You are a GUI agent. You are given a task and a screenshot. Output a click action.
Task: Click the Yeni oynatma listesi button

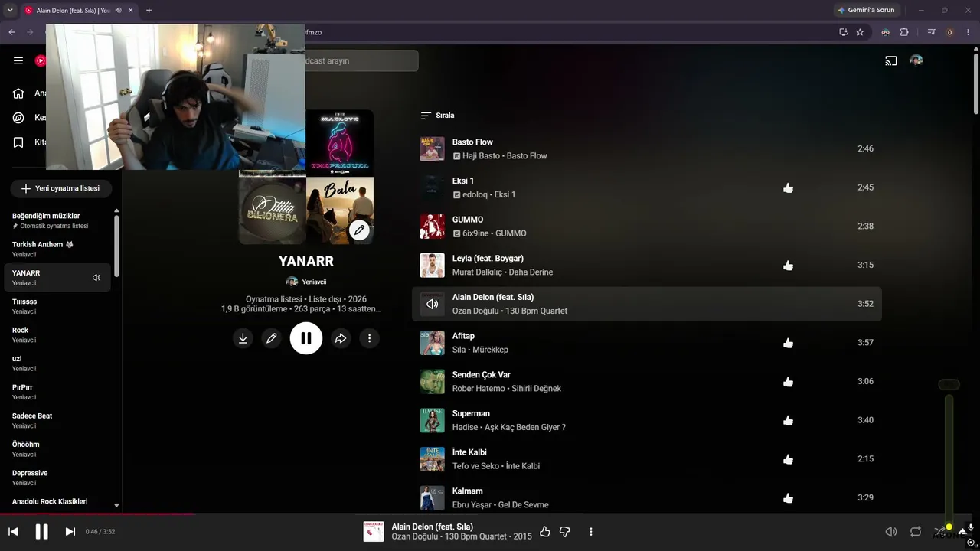tap(60, 188)
